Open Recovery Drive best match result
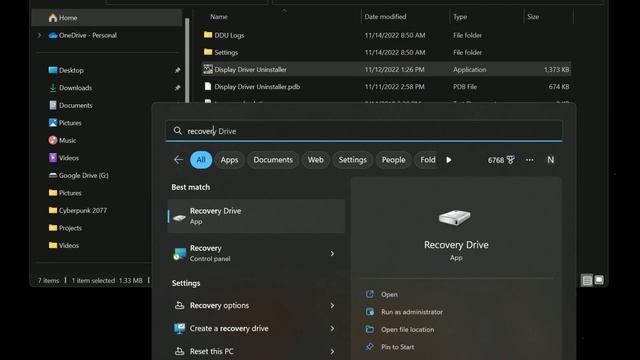 coord(256,216)
